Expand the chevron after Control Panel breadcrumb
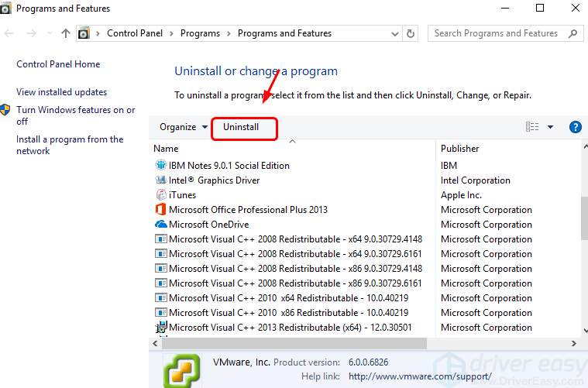The image size is (588, 388). [171, 33]
